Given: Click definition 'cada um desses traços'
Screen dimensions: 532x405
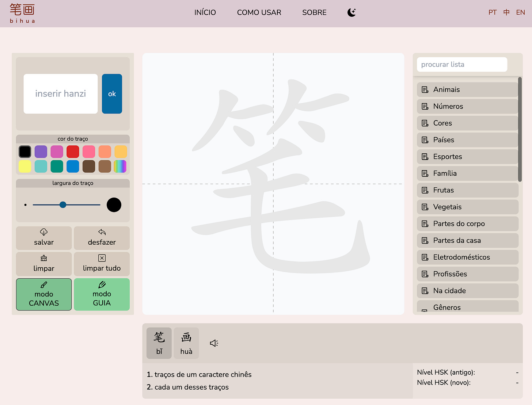Looking at the screenshot, I should click(x=191, y=387).
